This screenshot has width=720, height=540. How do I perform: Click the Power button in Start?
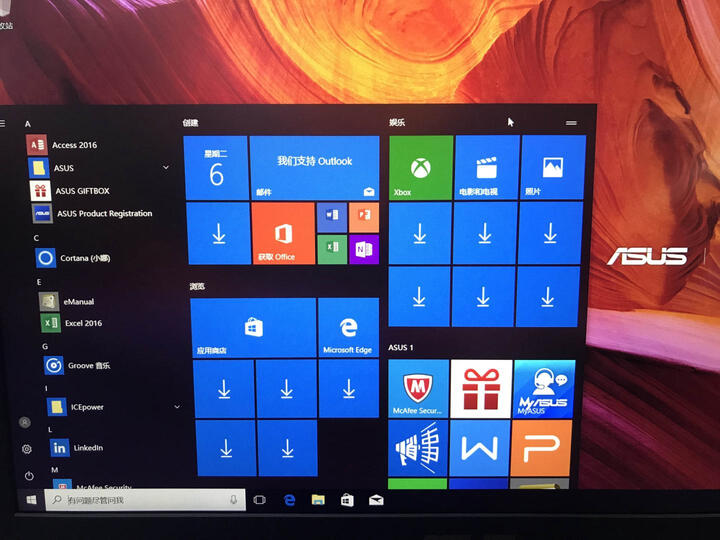click(29, 476)
